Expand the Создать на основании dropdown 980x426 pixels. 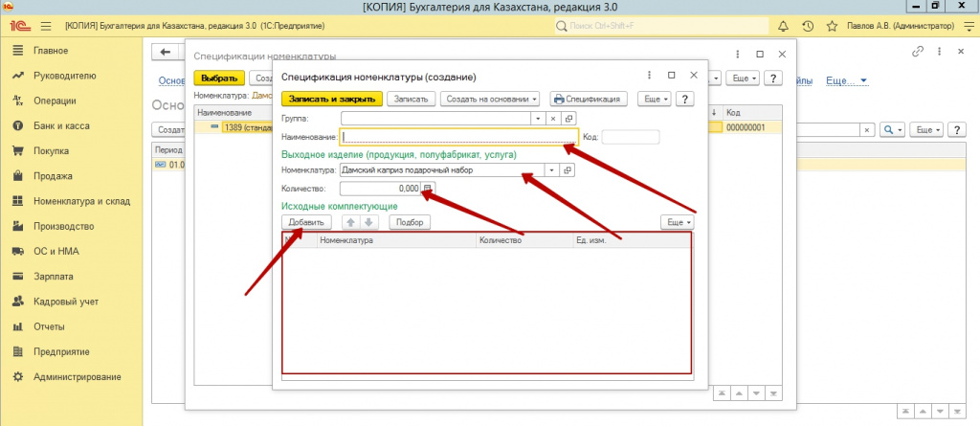(492, 99)
